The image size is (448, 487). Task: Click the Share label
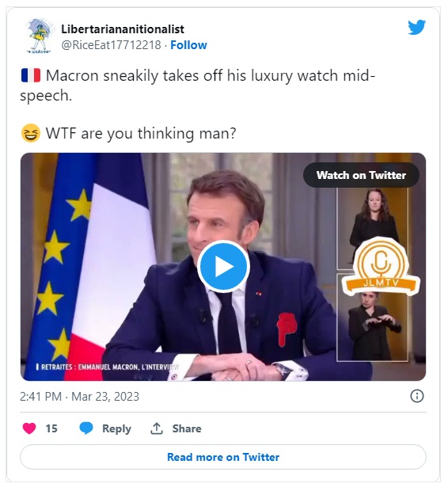(187, 428)
